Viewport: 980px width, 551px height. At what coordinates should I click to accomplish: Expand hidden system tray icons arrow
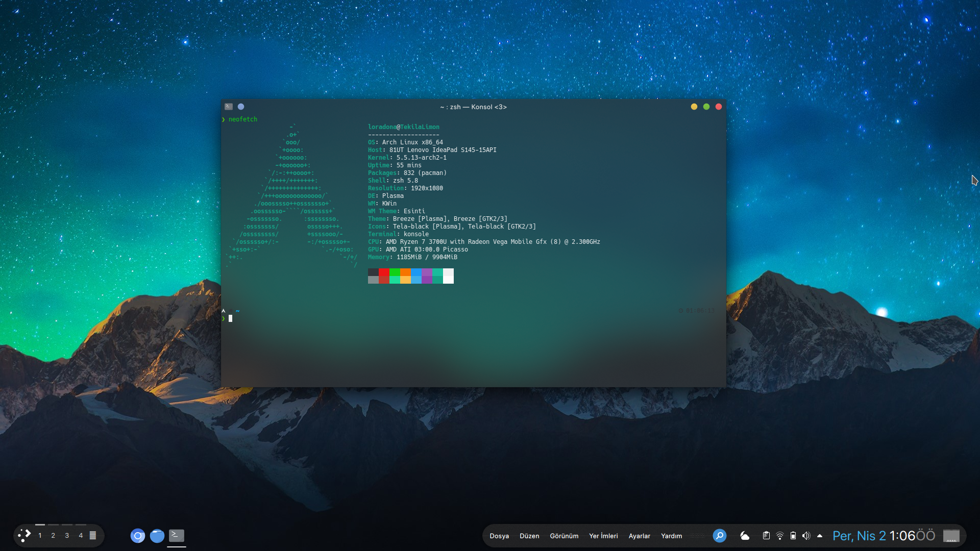point(820,536)
